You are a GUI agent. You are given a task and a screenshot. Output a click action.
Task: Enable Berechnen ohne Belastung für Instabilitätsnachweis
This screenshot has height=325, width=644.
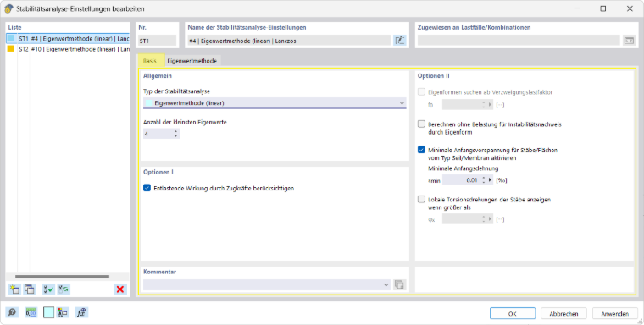421,124
